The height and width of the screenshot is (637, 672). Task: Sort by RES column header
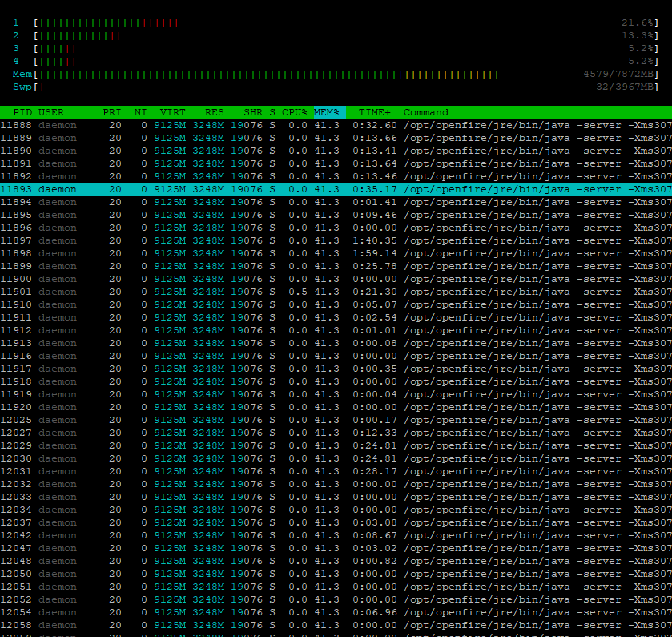pos(215,112)
